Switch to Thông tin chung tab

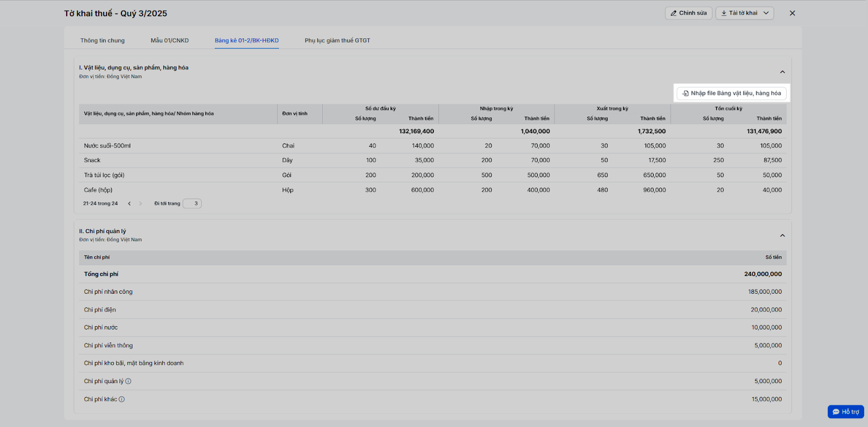(x=103, y=41)
